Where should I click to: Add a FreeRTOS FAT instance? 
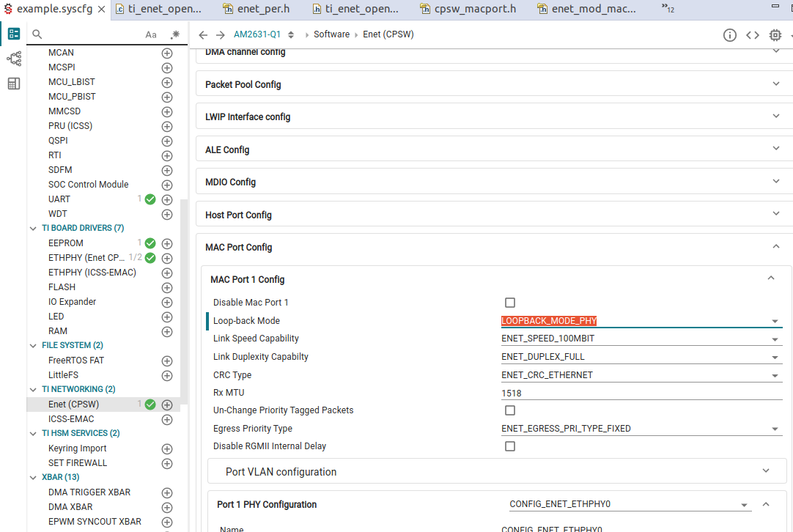click(x=167, y=361)
